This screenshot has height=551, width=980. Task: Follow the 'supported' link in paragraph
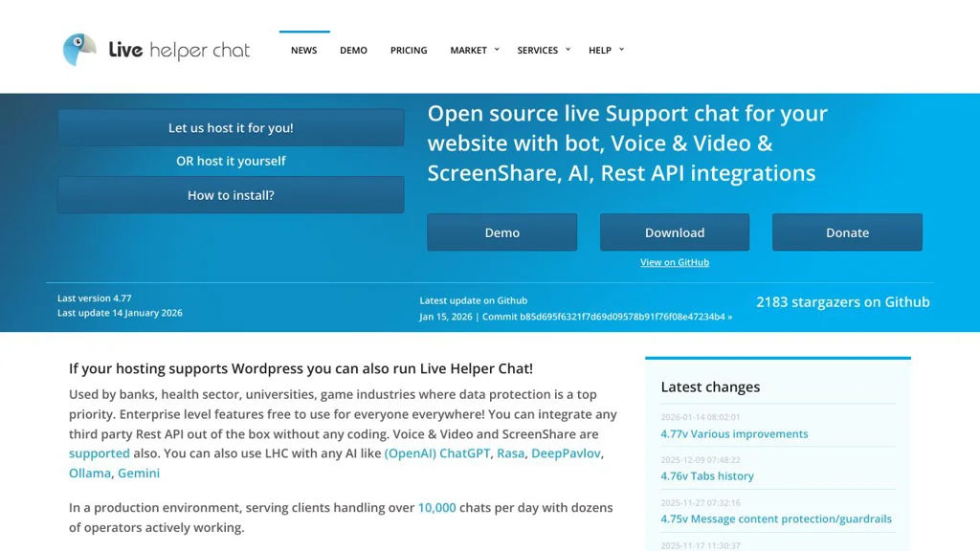tap(100, 453)
